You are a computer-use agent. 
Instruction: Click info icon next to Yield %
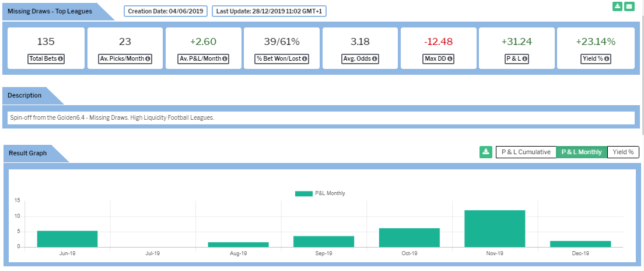(606, 59)
